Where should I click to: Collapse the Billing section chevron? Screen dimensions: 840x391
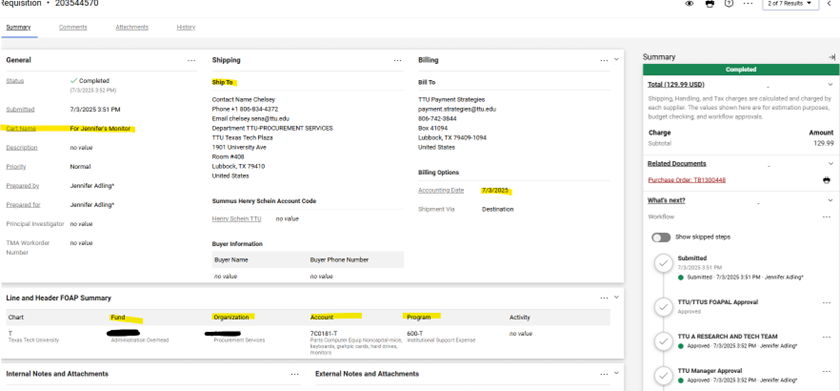pyautogui.click(x=616, y=59)
